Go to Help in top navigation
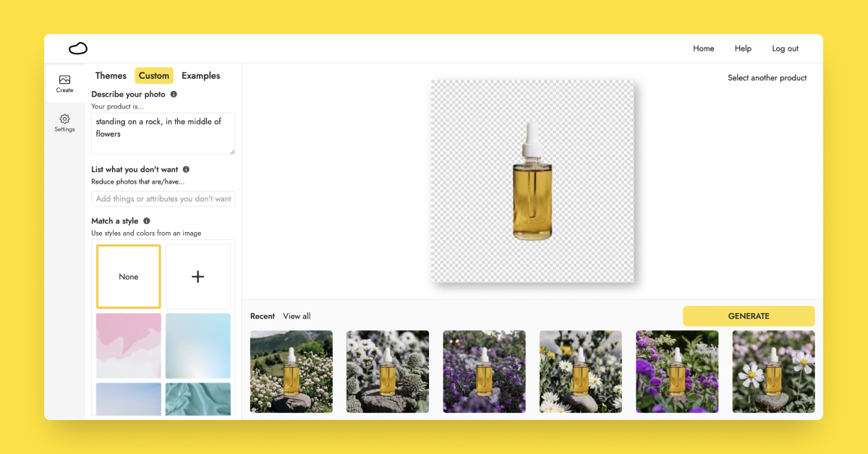The width and height of the screenshot is (868, 454). [x=743, y=48]
